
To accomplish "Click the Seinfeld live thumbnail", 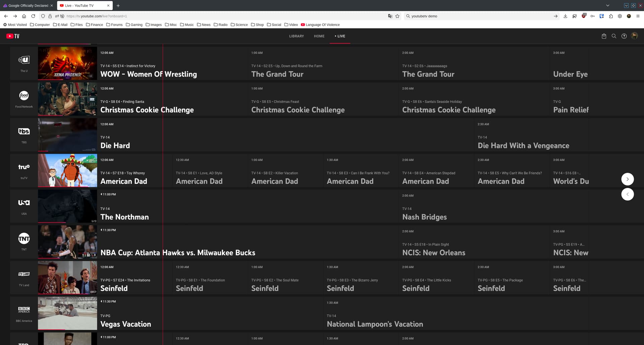I will pos(67,278).
